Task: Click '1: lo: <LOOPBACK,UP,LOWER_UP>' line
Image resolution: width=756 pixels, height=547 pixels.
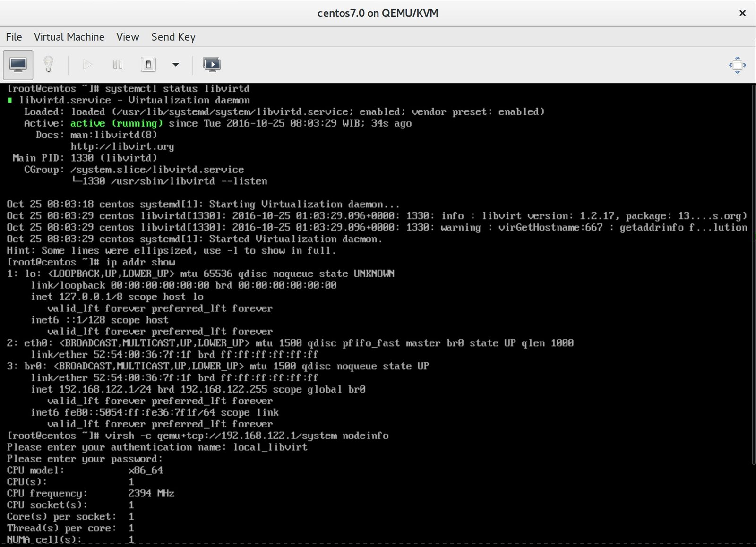Action: [x=200, y=273]
